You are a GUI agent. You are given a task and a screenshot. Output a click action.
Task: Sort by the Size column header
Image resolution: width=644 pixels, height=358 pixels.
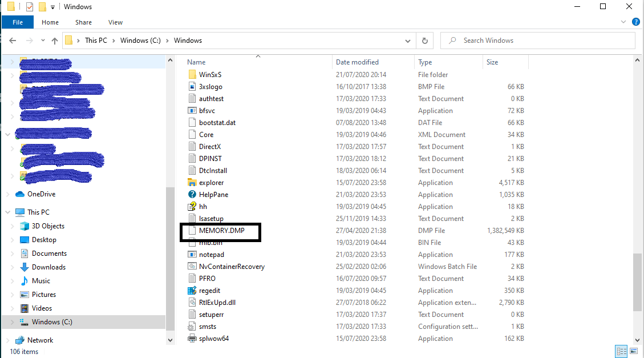pos(492,62)
